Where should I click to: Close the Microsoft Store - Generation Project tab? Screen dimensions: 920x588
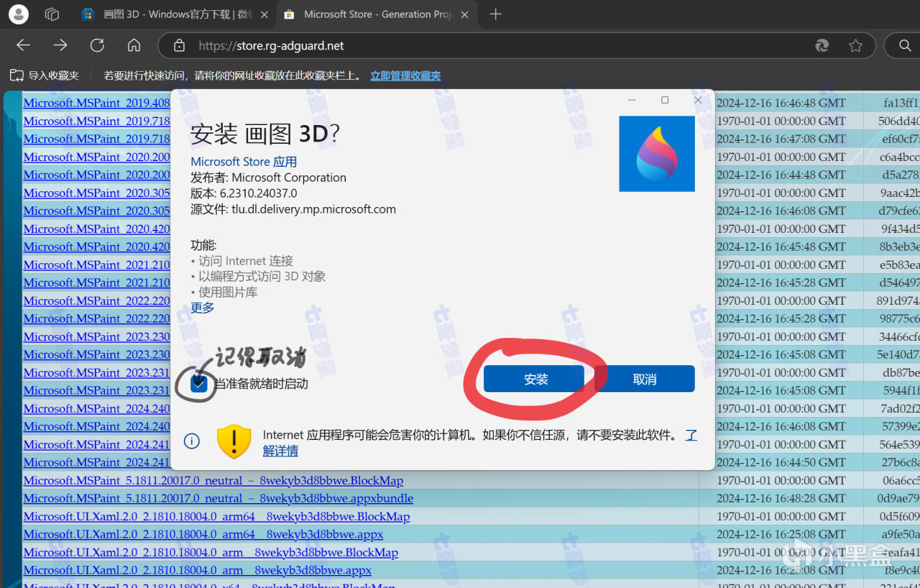pyautogui.click(x=464, y=14)
